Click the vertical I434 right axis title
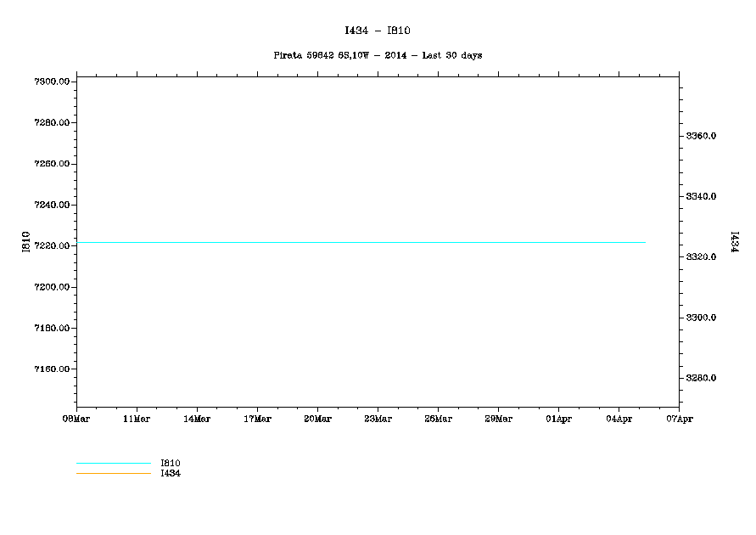The height and width of the screenshot is (535, 756). 732,242
